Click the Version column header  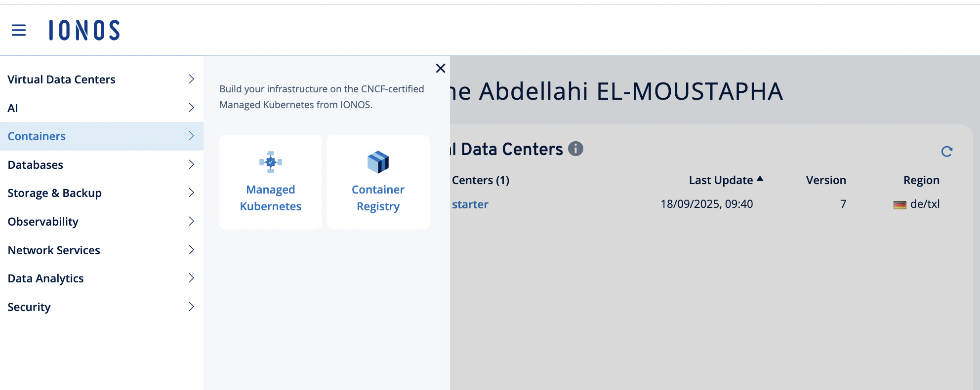pyautogui.click(x=826, y=180)
